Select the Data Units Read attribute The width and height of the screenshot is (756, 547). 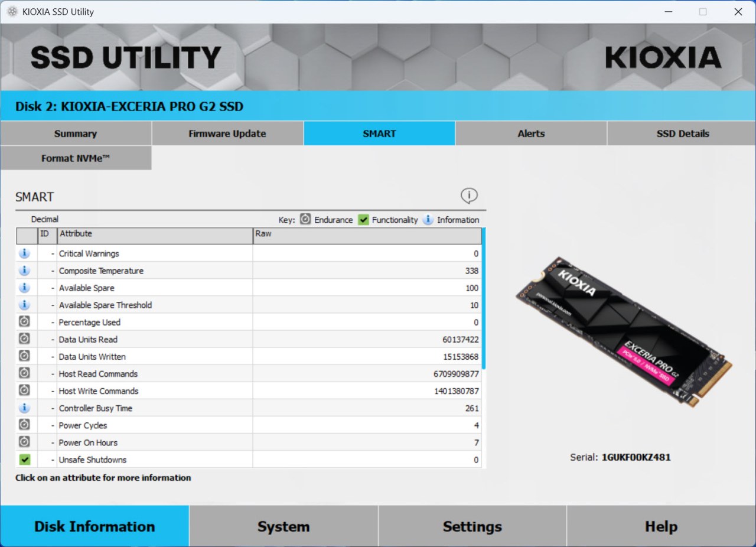[x=88, y=339]
